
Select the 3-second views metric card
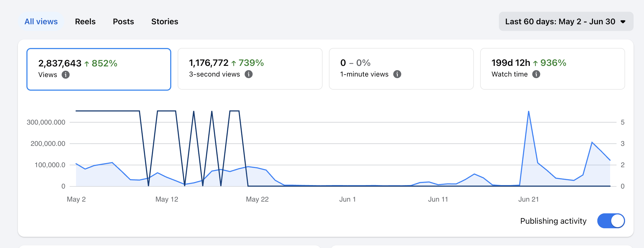[250, 69]
